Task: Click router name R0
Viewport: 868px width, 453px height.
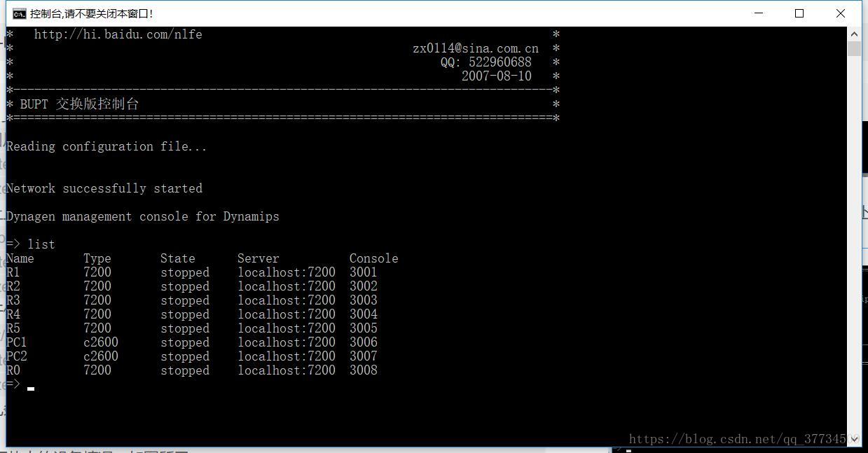Action: coord(13,370)
